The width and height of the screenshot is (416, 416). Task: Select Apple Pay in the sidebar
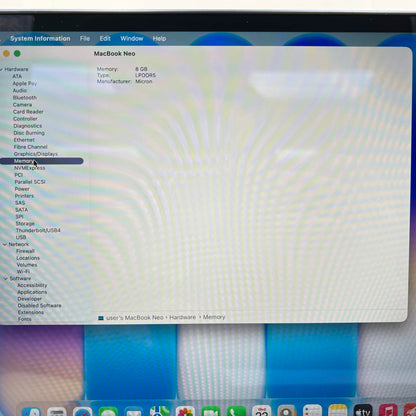25,83
